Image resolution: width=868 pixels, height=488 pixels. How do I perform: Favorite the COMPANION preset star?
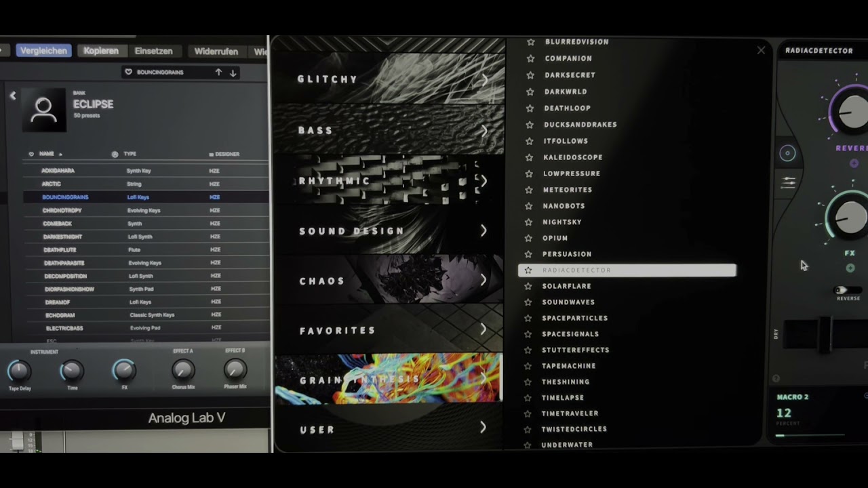coord(531,59)
